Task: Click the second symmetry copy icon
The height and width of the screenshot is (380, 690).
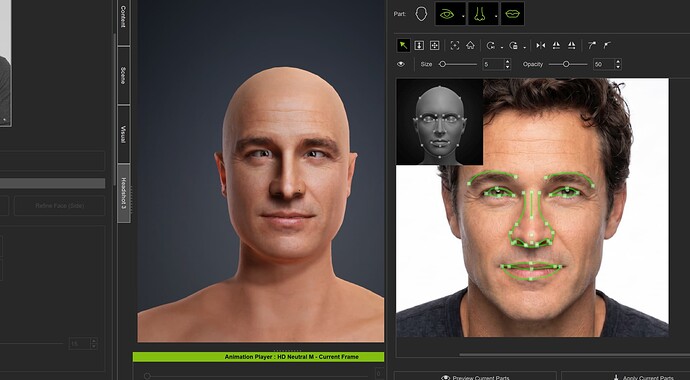Action: pyautogui.click(x=572, y=45)
